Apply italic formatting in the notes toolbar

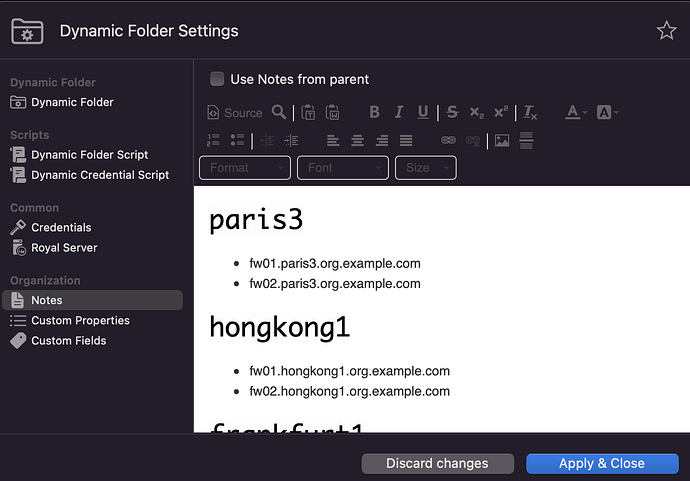[399, 113]
